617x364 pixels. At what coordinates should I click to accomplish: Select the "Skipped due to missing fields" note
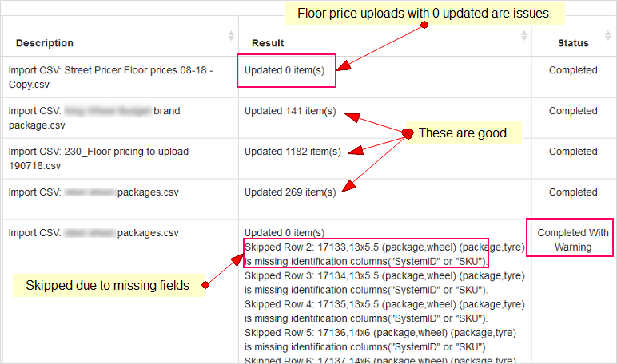(107, 285)
